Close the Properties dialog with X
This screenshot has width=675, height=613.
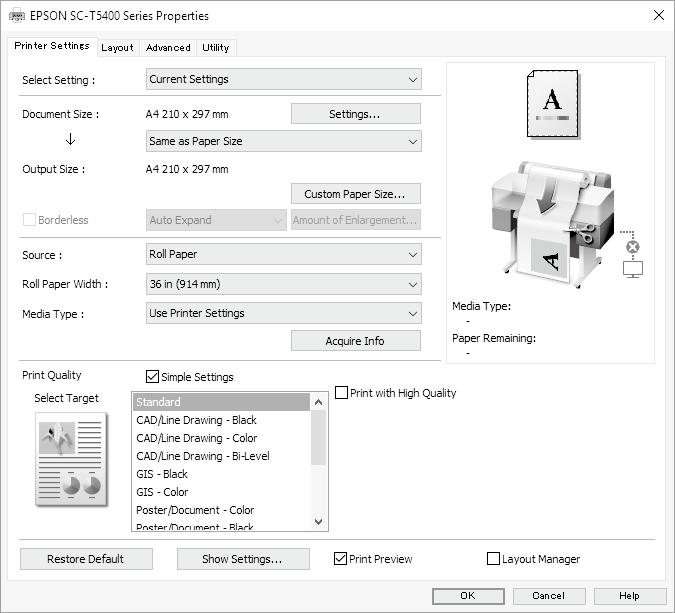click(x=658, y=15)
